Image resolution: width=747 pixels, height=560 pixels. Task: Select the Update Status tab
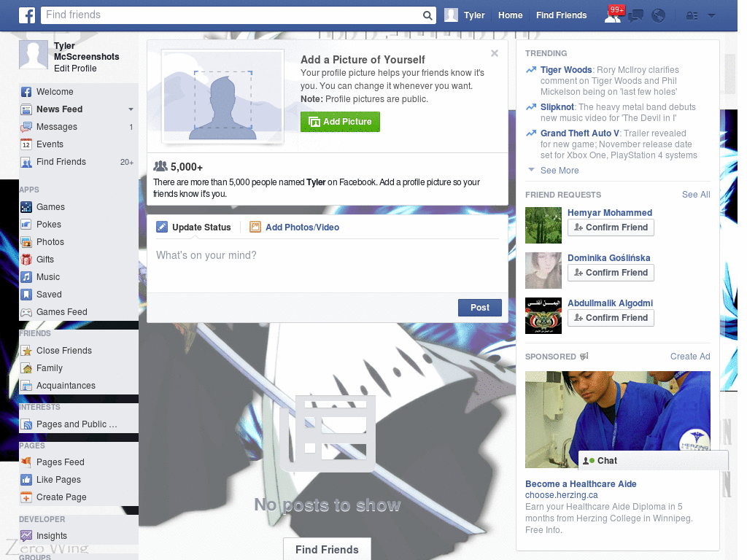[x=194, y=227]
